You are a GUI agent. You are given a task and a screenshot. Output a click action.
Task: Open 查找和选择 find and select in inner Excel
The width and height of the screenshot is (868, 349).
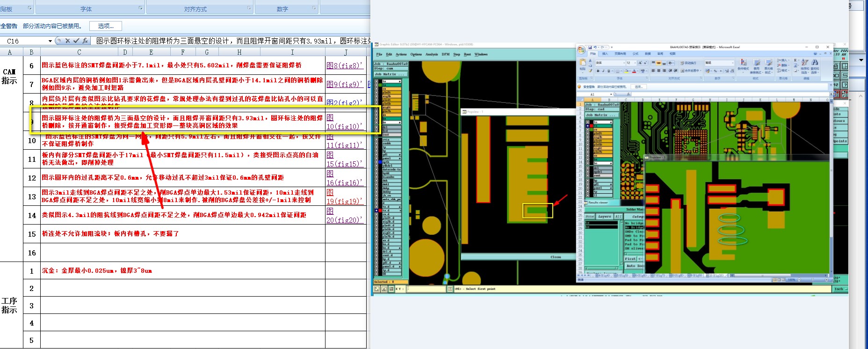[815, 65]
